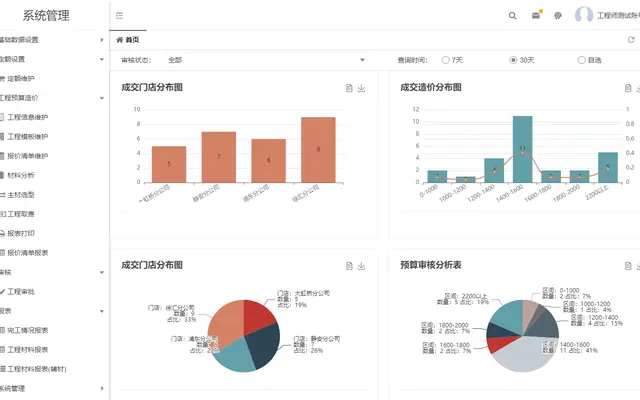Image resolution: width=640 pixels, height=400 pixels.
Task: Open the user avatar profile picture
Action: tap(584, 15)
